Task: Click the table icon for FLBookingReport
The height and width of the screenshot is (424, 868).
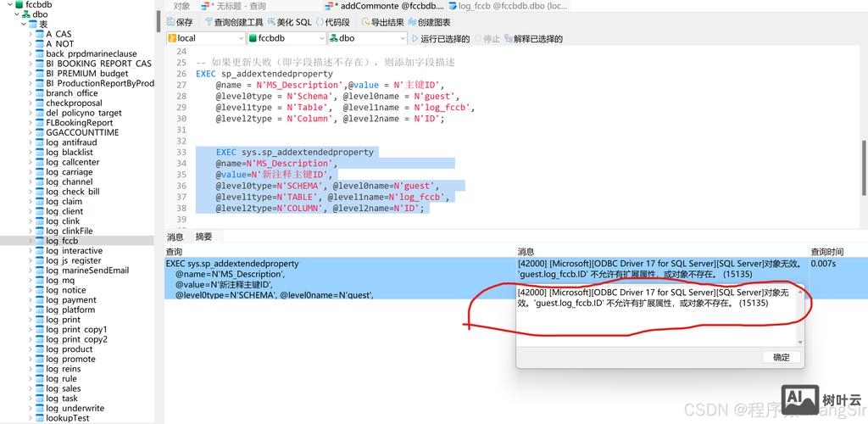Action: 39,123
